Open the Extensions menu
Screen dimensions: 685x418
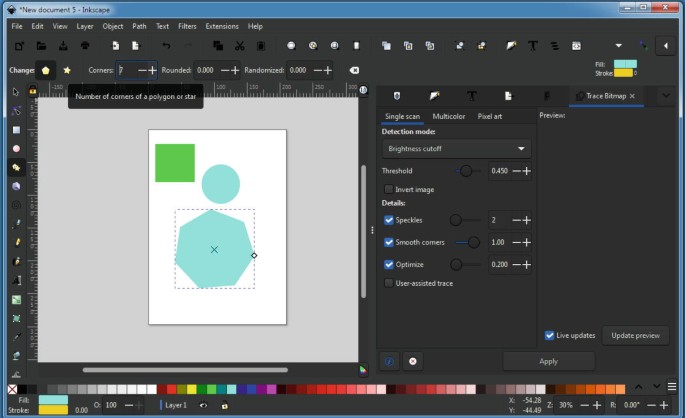pos(222,26)
